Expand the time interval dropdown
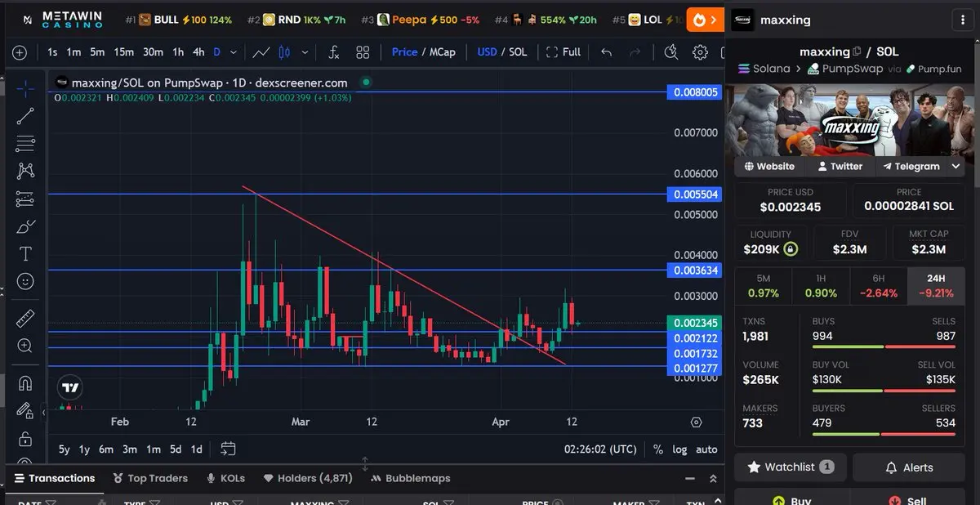This screenshot has width=980, height=505. (234, 52)
